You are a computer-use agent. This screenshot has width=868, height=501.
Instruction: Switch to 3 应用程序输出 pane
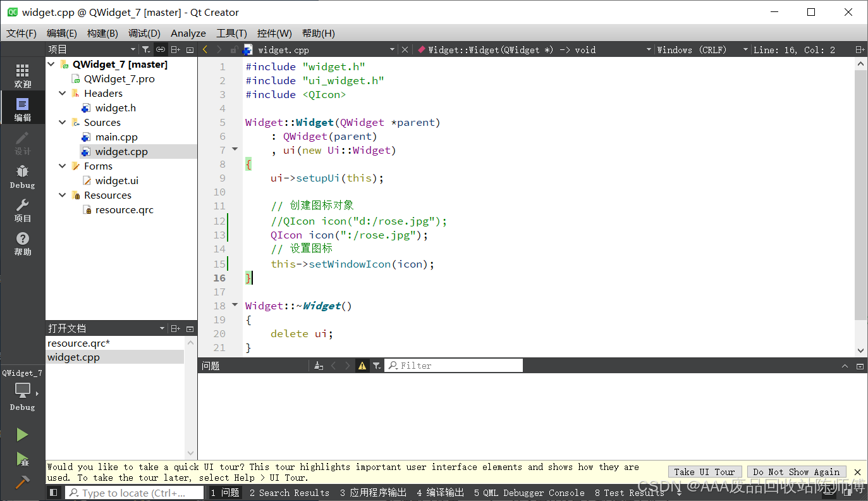point(373,493)
